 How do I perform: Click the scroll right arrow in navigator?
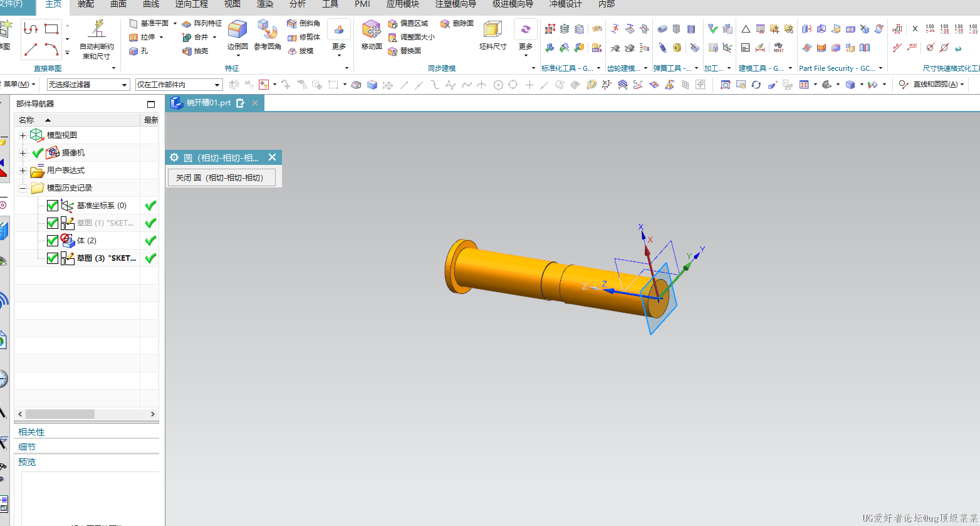click(x=152, y=414)
